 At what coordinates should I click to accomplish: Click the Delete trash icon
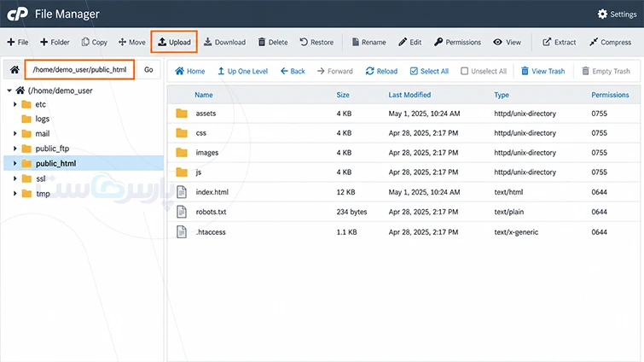(262, 42)
